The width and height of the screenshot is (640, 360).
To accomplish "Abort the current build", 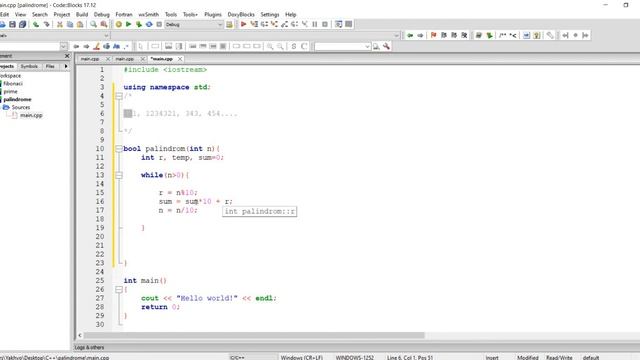I will pyautogui.click(x=159, y=24).
